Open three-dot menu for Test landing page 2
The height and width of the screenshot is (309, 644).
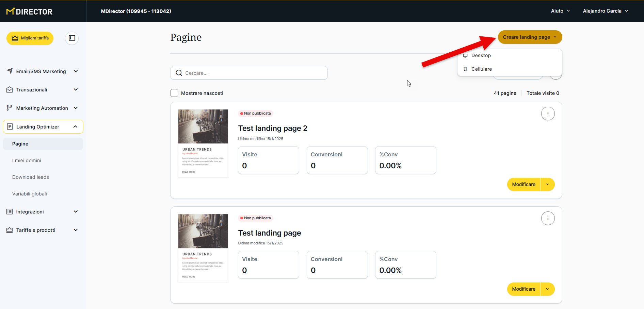(548, 114)
